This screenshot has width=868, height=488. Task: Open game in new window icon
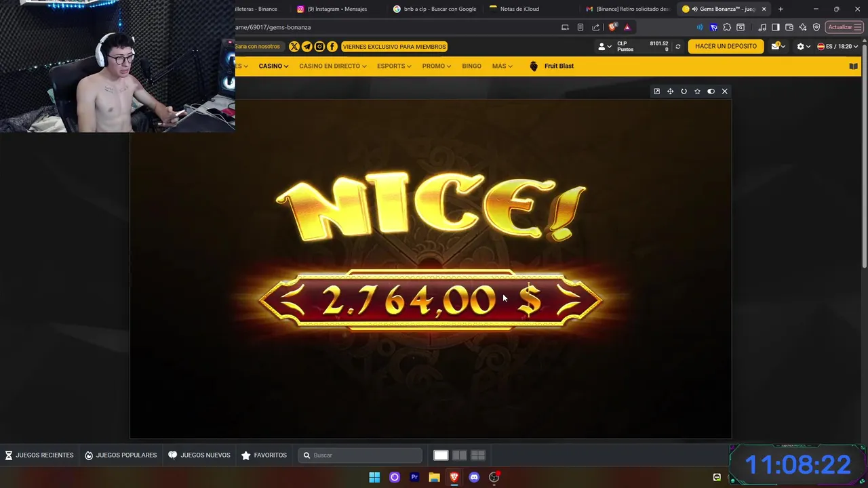click(656, 91)
